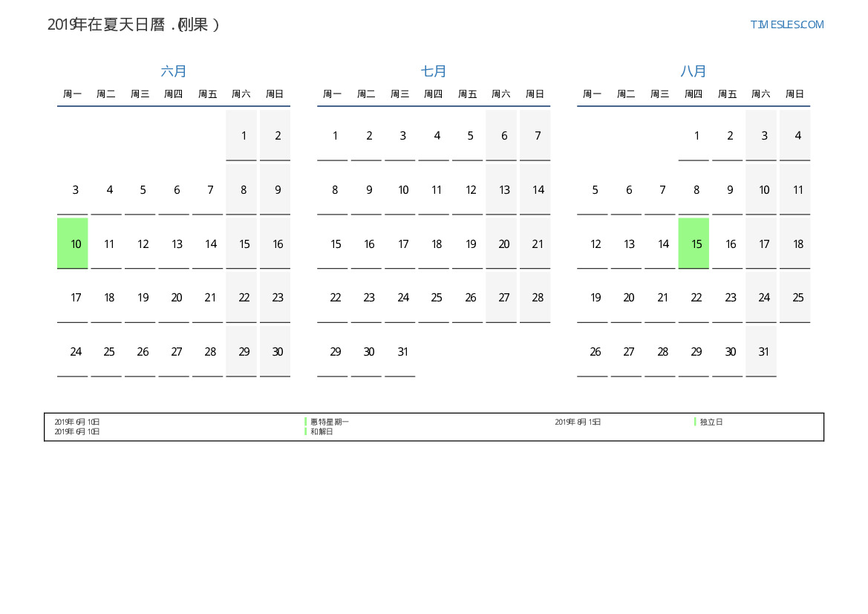Select August 1 date cell
This screenshot has height=614, width=868.
pyautogui.click(x=696, y=136)
